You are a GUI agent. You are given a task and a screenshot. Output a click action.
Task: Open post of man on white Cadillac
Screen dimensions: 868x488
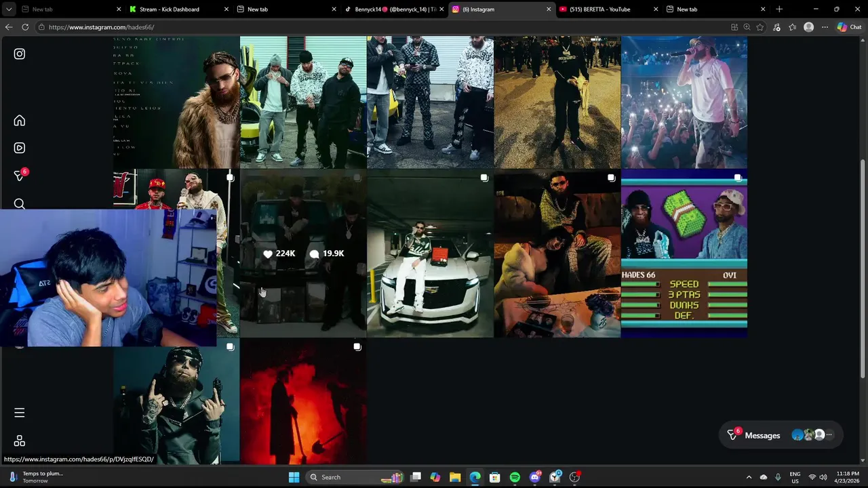point(430,253)
